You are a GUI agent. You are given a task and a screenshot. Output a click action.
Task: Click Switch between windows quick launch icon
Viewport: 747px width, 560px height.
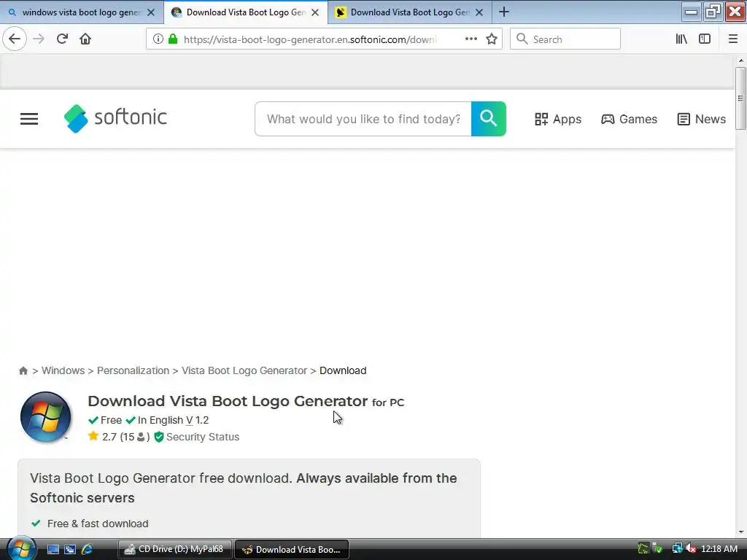click(x=70, y=550)
